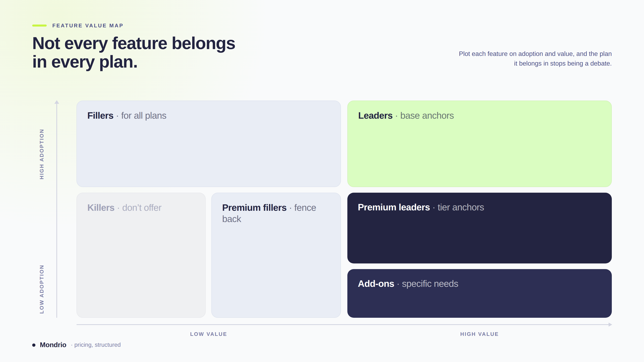Click the Mondrio brand name
Screen dimensions: 644x362
[53, 345]
